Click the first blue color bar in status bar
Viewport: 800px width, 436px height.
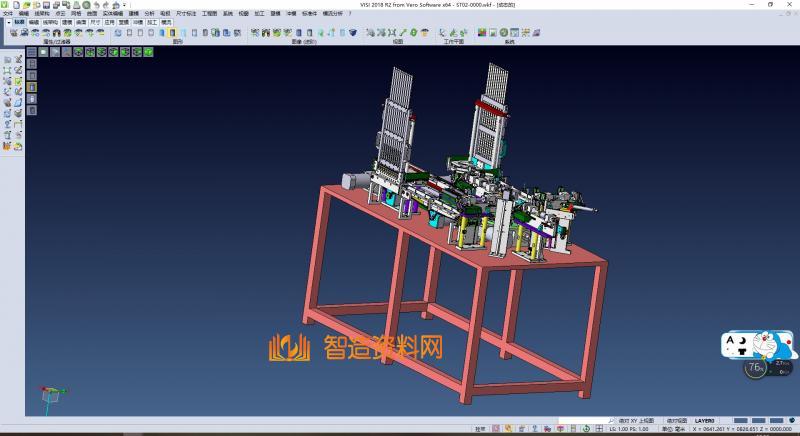(741, 420)
